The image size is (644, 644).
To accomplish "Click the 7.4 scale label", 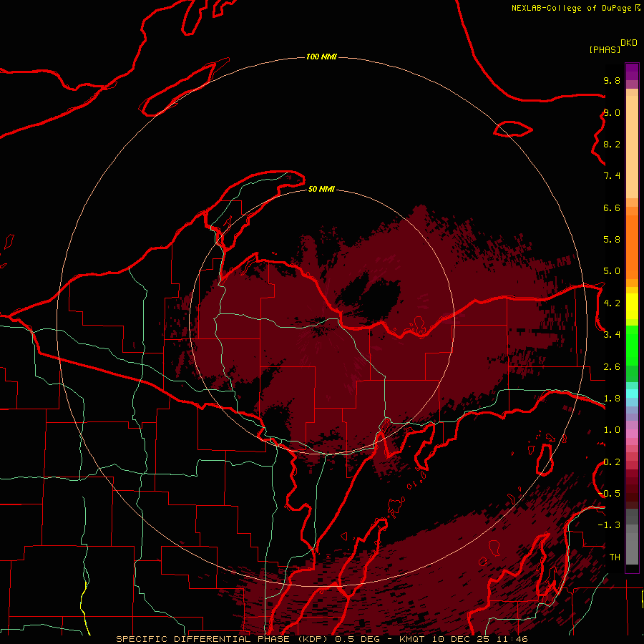I will [x=612, y=176].
